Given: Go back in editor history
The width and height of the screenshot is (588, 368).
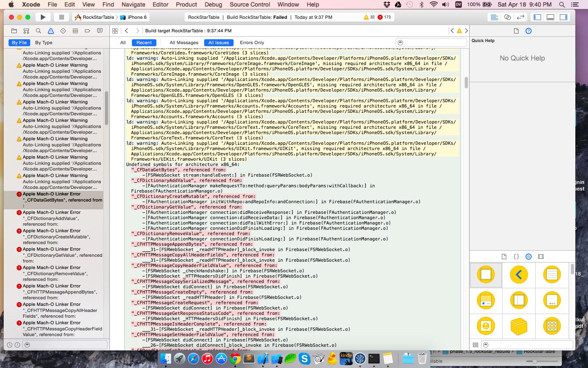Looking at the screenshot, I should [127, 31].
